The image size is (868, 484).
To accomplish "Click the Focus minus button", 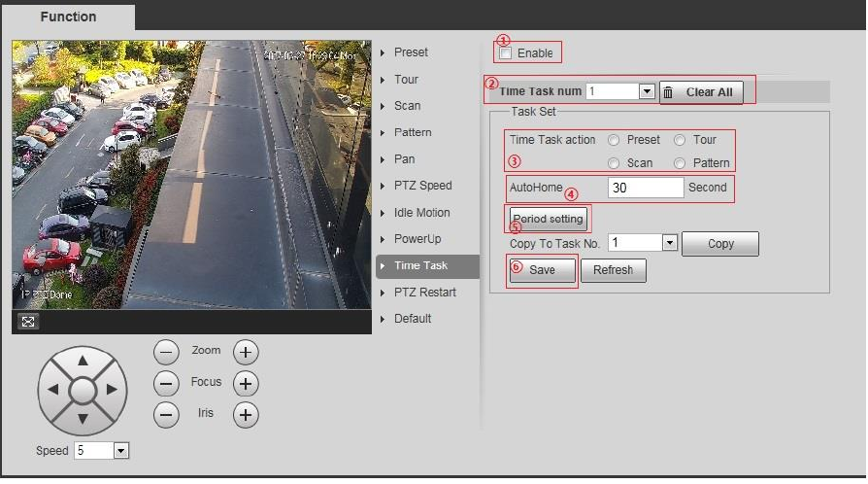I will (x=166, y=384).
